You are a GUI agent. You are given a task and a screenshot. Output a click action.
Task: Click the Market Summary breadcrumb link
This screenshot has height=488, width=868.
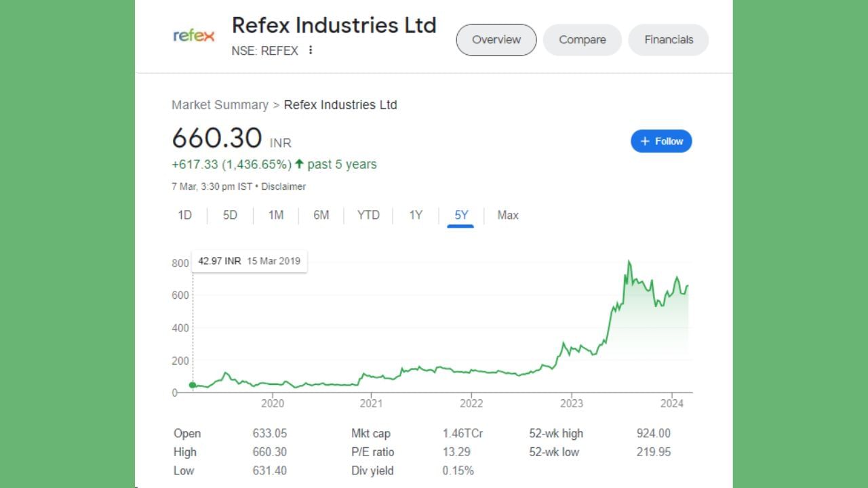220,105
